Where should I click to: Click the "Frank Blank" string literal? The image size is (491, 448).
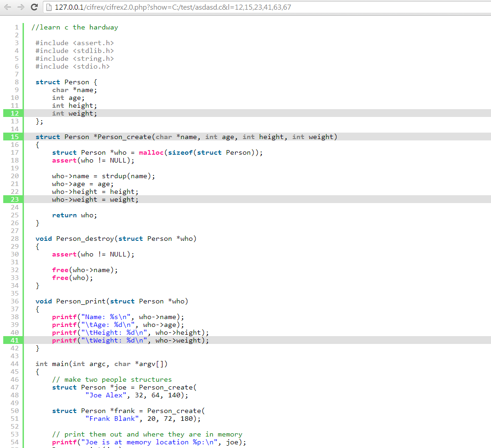pos(112,419)
